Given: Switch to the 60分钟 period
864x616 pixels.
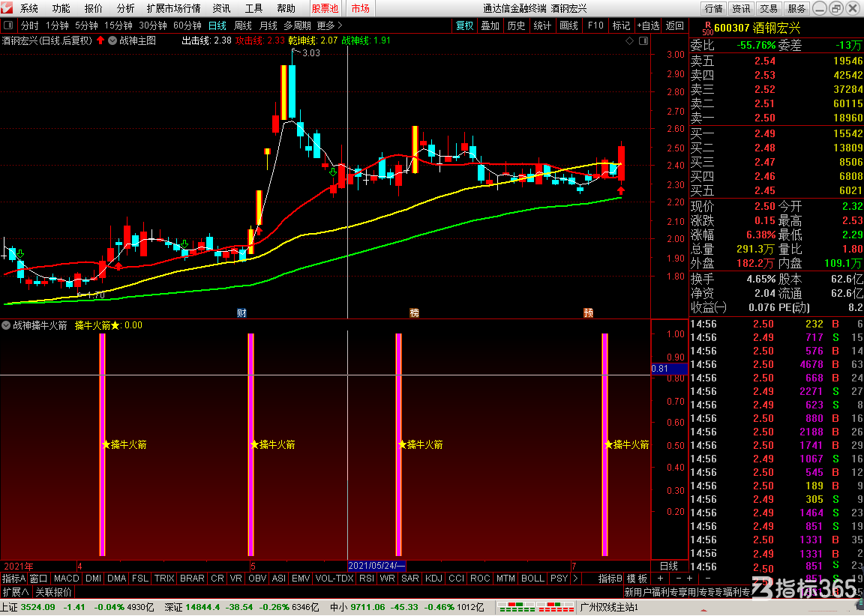Looking at the screenshot, I should [x=187, y=26].
